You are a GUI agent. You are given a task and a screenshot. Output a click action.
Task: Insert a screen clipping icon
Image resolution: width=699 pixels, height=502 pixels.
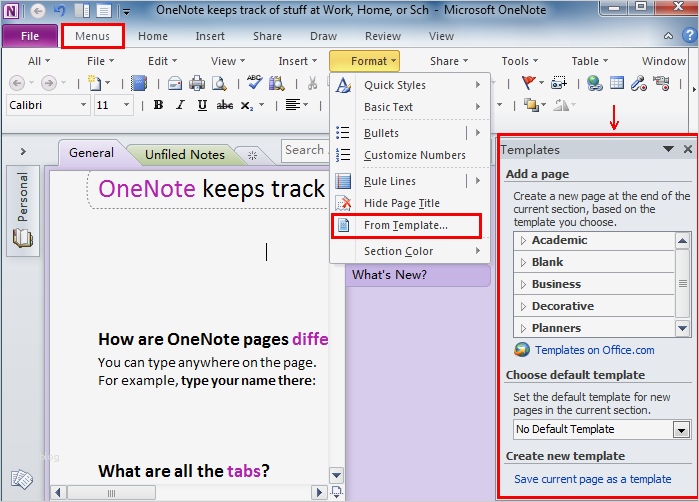coord(559,83)
